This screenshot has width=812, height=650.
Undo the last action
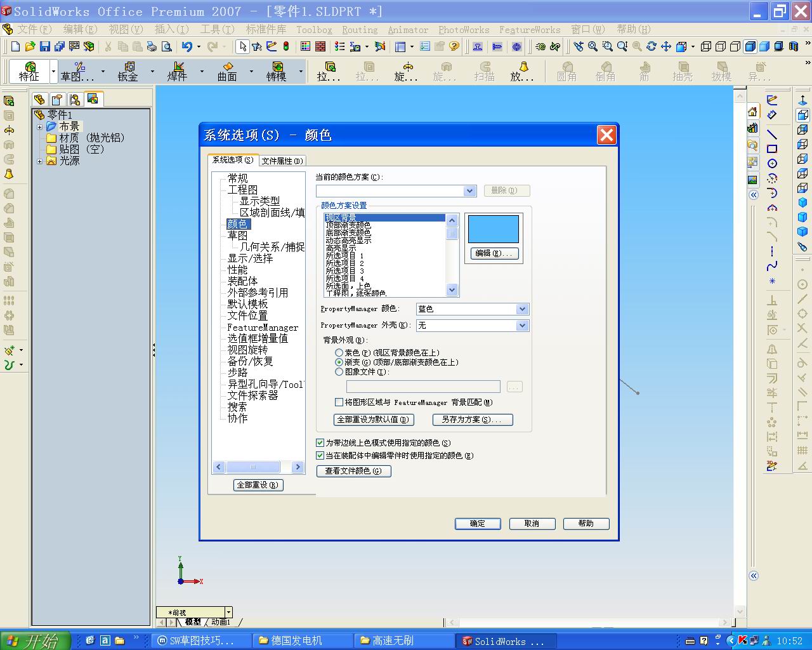[187, 46]
